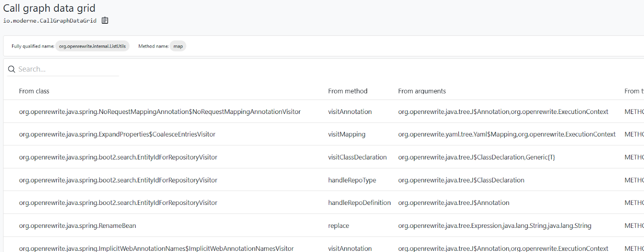Click the 'Method name:' label

(153, 46)
